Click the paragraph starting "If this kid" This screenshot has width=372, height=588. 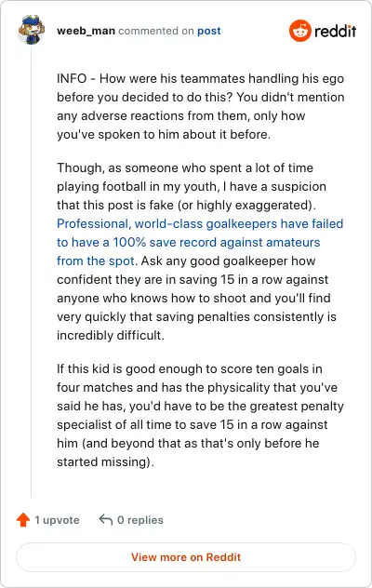pos(200,415)
